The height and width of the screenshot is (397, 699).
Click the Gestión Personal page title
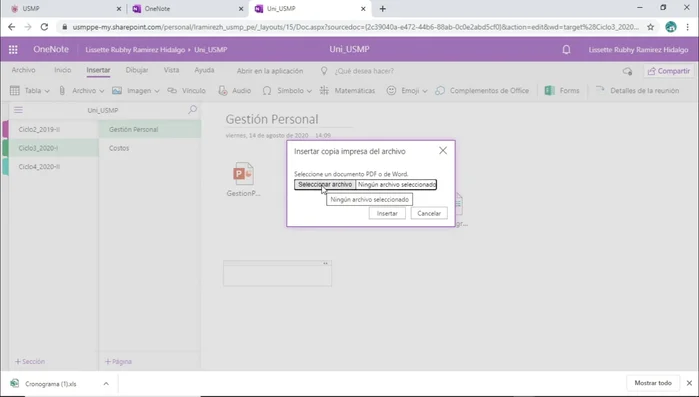pos(272,119)
